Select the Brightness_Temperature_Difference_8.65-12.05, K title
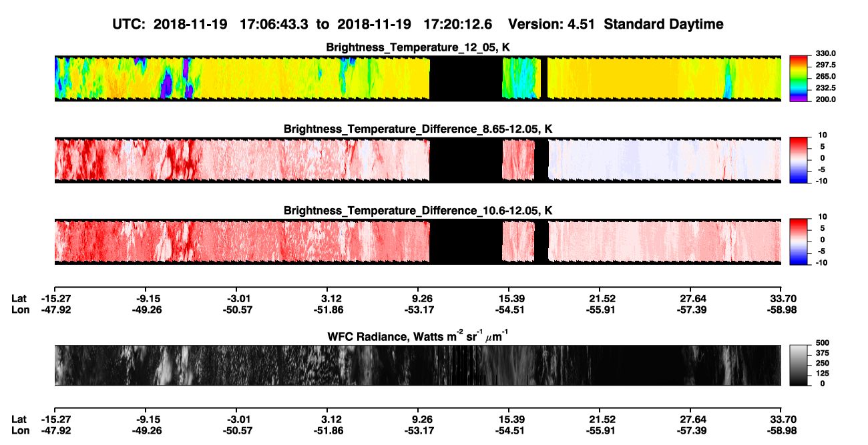 click(418, 129)
